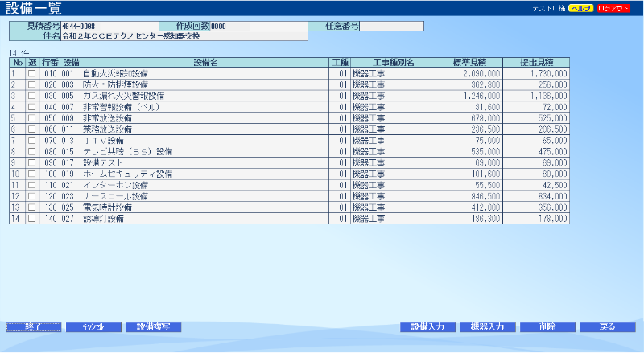Click the 戻る back button
The image size is (644, 353).
608,327
